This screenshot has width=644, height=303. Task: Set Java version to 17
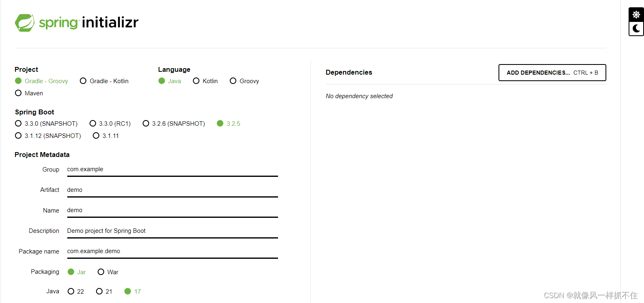(133, 292)
